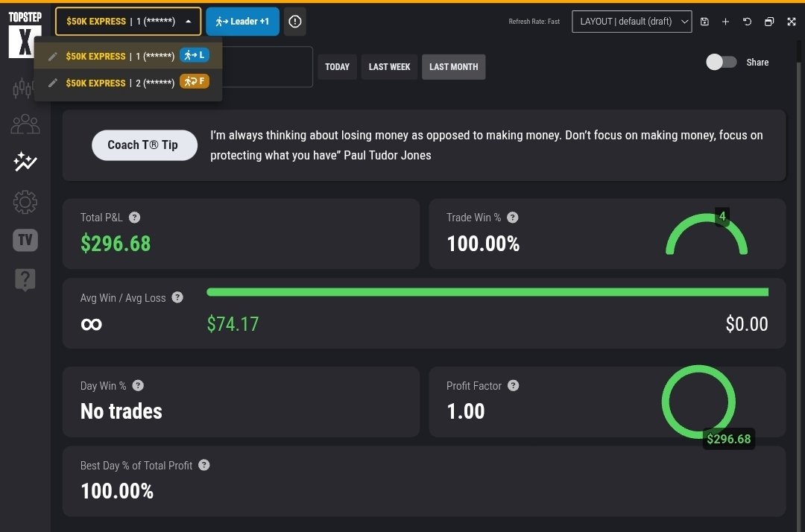This screenshot has height=532, width=805.
Task: Save the current layout with the disk icon
Action: click(704, 22)
